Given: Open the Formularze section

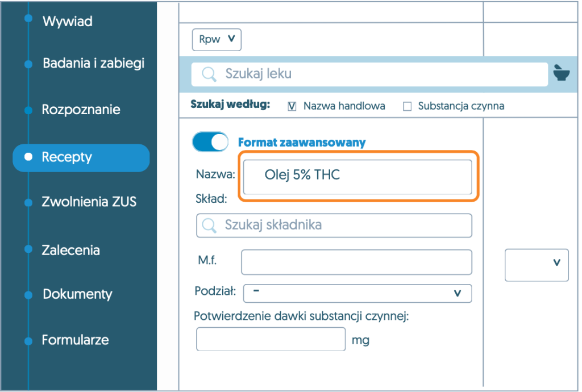Looking at the screenshot, I should (75, 340).
